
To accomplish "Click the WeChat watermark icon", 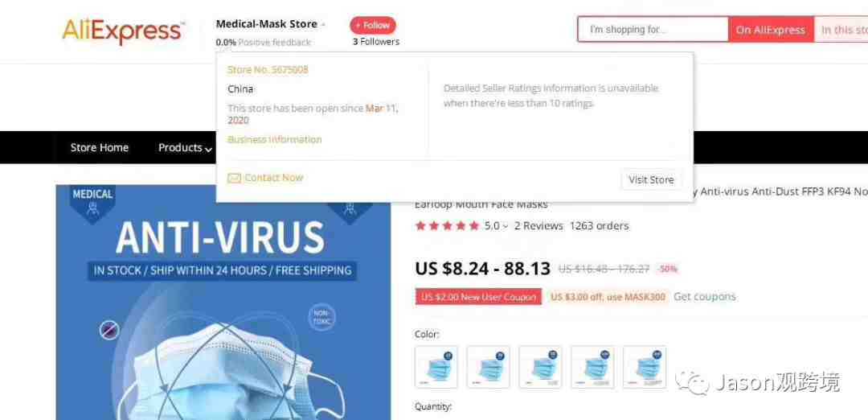I will click(691, 382).
